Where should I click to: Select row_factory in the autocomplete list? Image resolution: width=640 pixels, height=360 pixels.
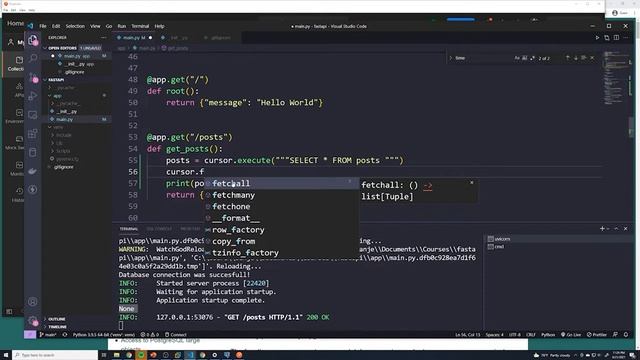(282, 230)
